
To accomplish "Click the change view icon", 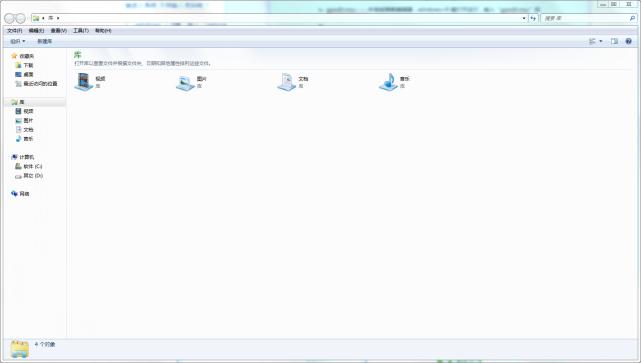I will 592,41.
